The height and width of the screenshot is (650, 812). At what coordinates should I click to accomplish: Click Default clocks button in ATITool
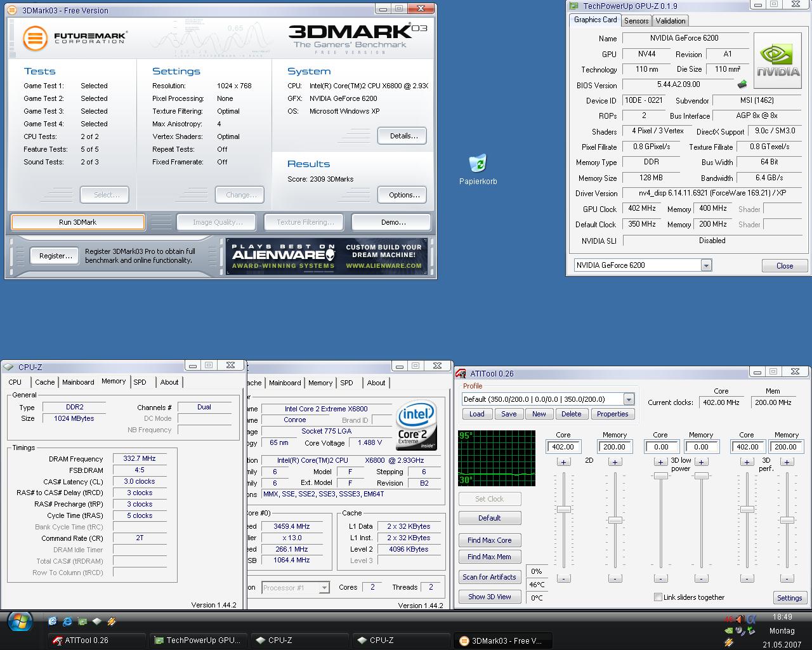489,518
